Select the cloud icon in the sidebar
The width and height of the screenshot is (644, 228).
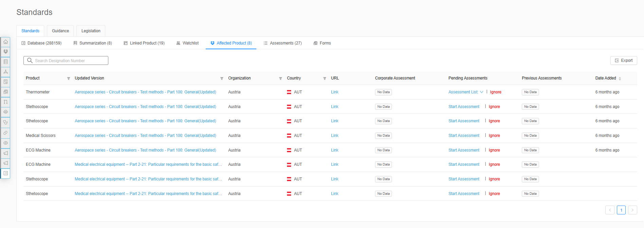click(5, 112)
